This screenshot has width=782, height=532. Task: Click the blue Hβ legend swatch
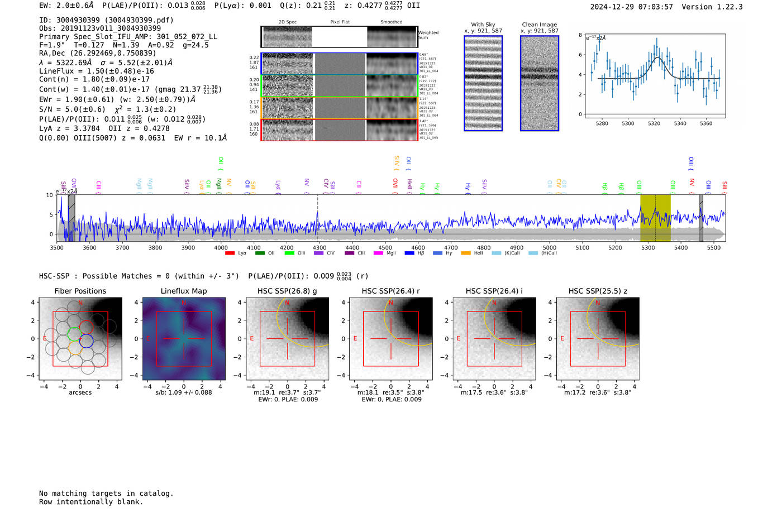tap(409, 253)
